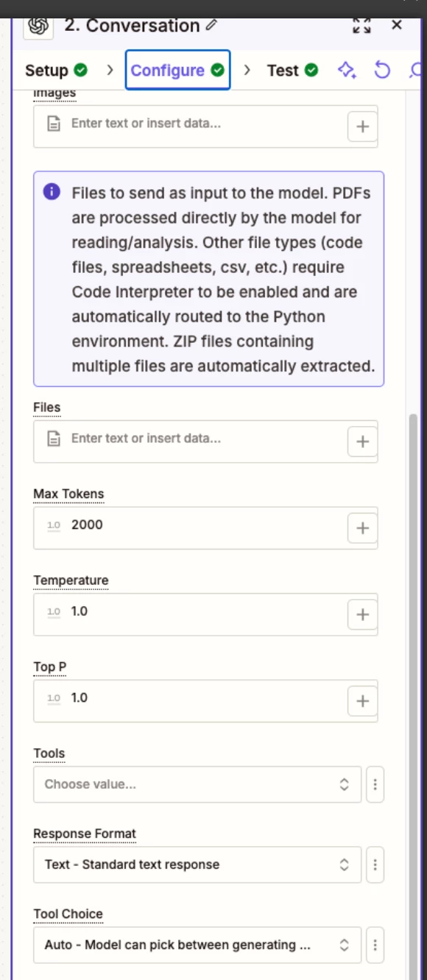Screen dimensions: 427x980
Task: Open the Tool Choice dropdown
Action: click(197, 945)
